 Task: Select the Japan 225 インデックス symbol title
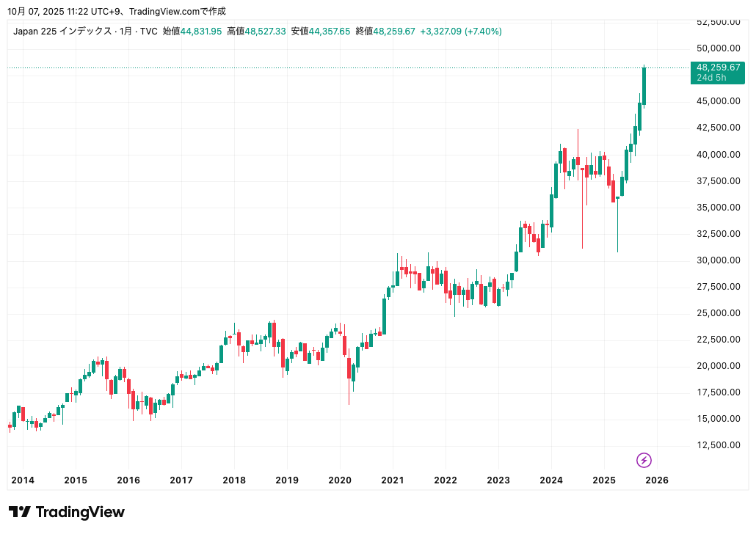pyautogui.click(x=62, y=32)
